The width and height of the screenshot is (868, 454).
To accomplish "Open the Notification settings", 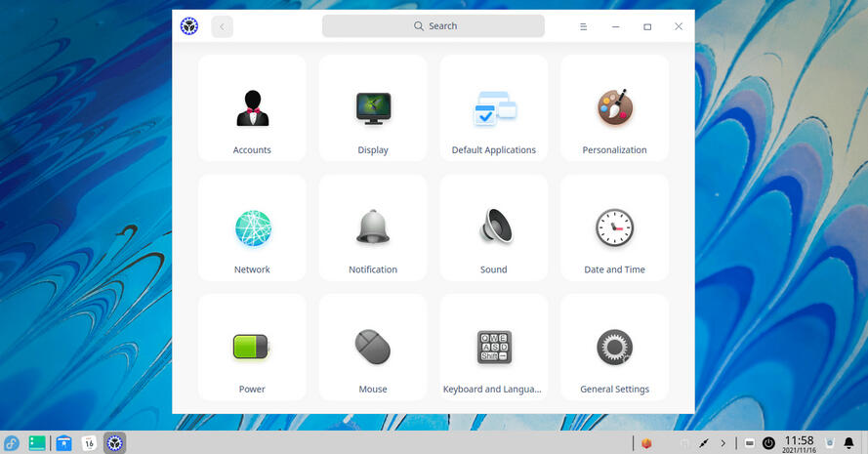I will pyautogui.click(x=373, y=228).
